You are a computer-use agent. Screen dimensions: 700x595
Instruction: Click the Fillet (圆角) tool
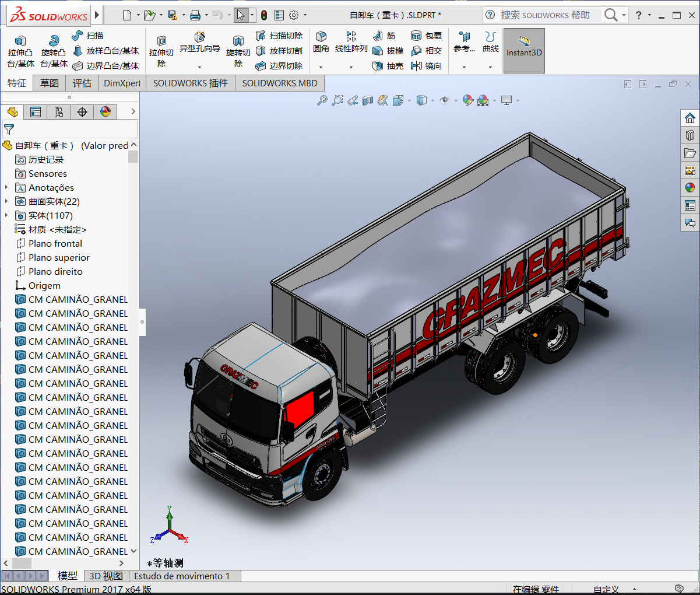point(321,42)
